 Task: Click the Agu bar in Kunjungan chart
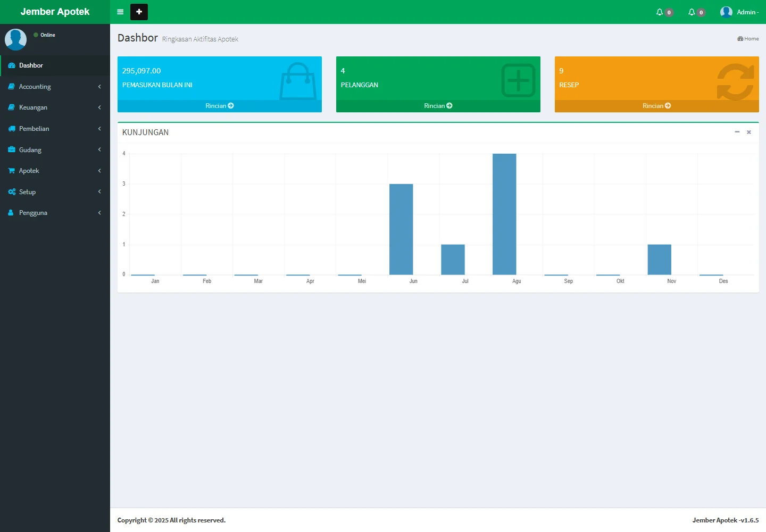coord(504,214)
